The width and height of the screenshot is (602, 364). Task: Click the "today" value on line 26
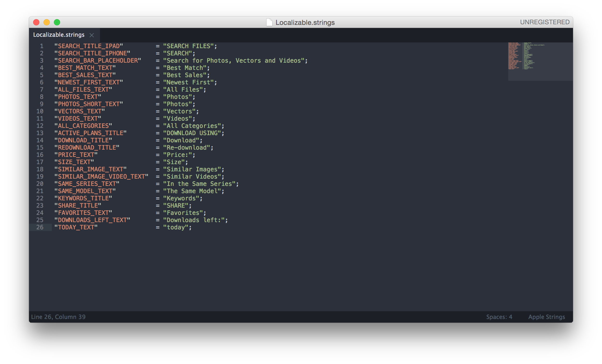[176, 227]
